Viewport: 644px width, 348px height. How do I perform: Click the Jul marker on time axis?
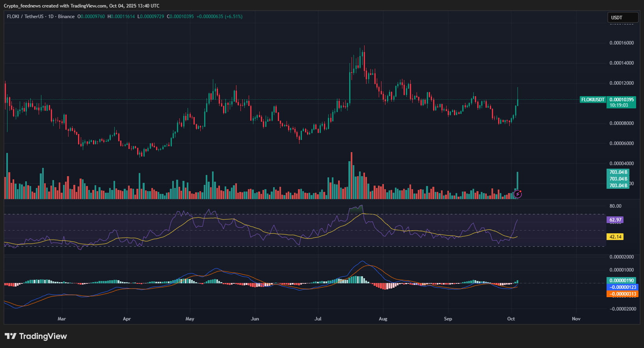[318, 319]
